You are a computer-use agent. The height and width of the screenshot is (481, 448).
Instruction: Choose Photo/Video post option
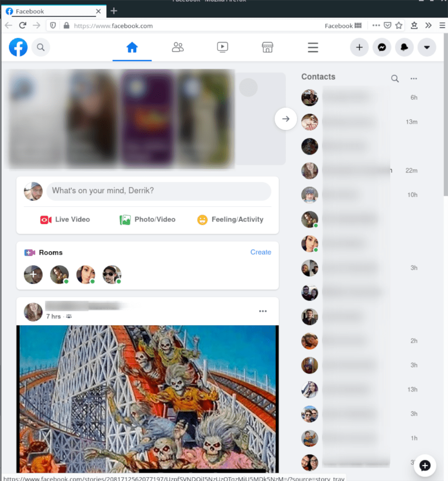[x=148, y=220]
